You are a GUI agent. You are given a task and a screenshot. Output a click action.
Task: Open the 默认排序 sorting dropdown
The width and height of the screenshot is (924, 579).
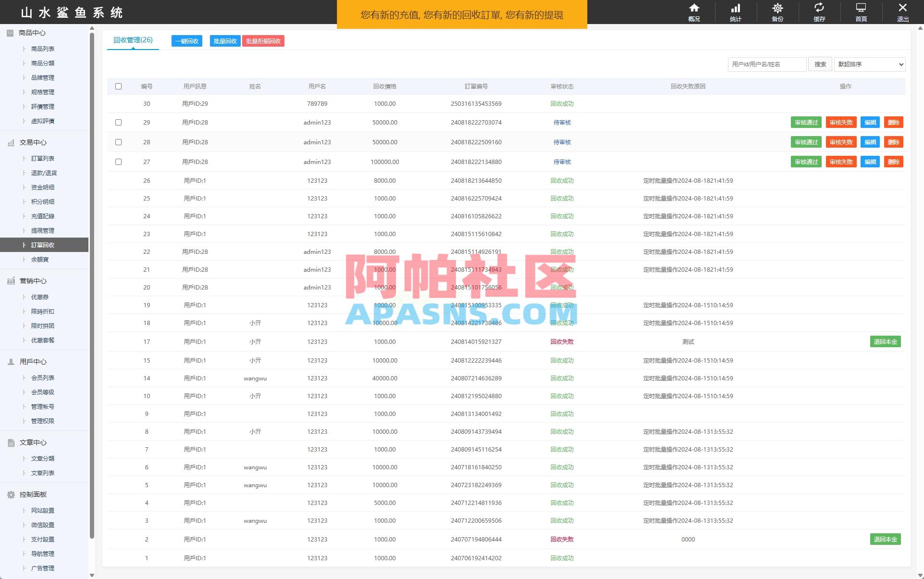pyautogui.click(x=869, y=64)
